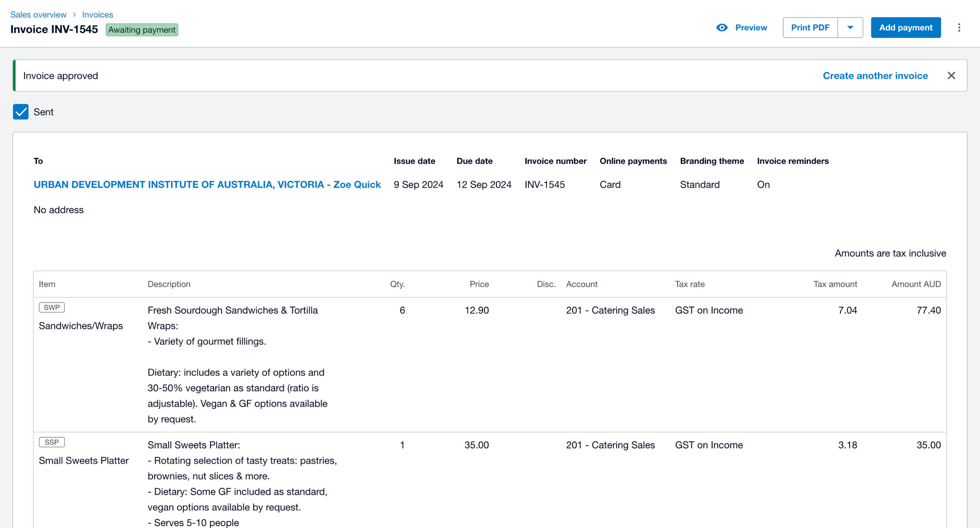Open the Urban Development Institute contact link

coord(207,185)
